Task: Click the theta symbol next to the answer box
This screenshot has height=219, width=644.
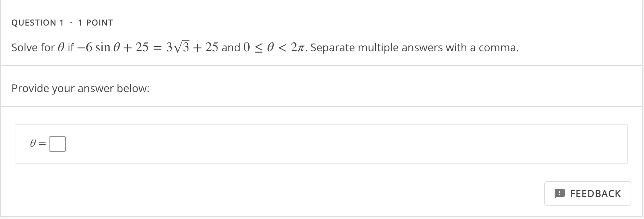Action: 32,144
